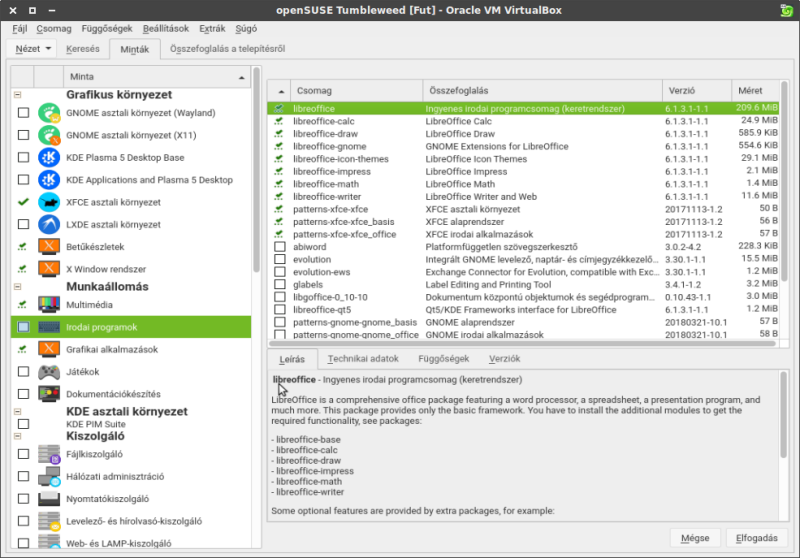Open the Technikai adatok tab
The width and height of the screenshot is (800, 558).
coord(363,359)
